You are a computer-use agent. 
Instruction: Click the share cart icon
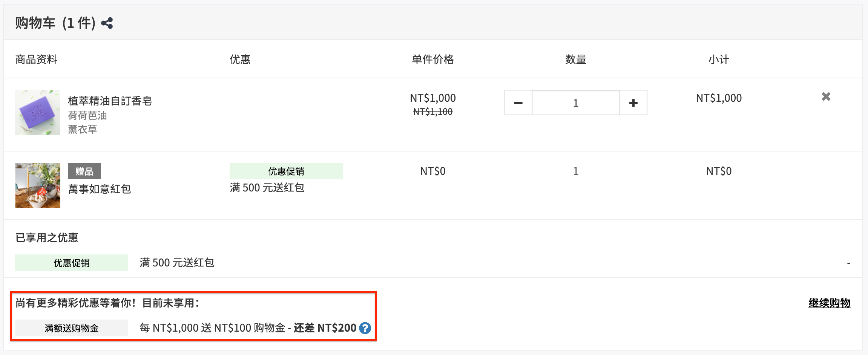(107, 23)
